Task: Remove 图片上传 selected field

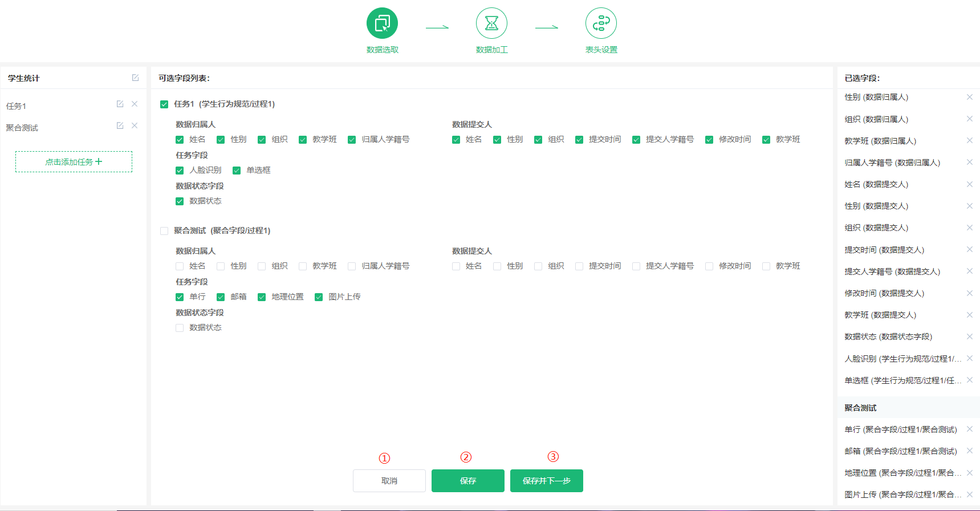Action: [x=969, y=494]
